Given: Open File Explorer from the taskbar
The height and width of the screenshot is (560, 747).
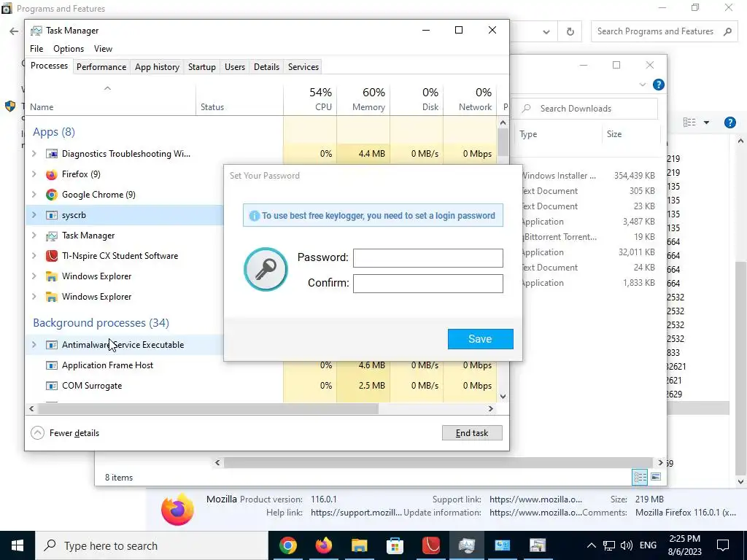Looking at the screenshot, I should pyautogui.click(x=359, y=545).
